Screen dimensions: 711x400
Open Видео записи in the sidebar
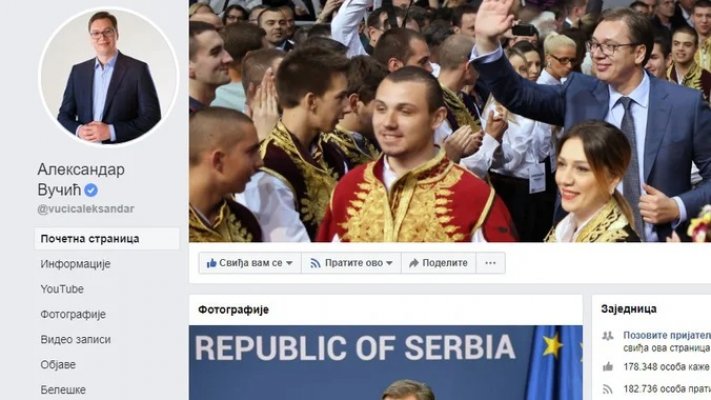click(76, 339)
